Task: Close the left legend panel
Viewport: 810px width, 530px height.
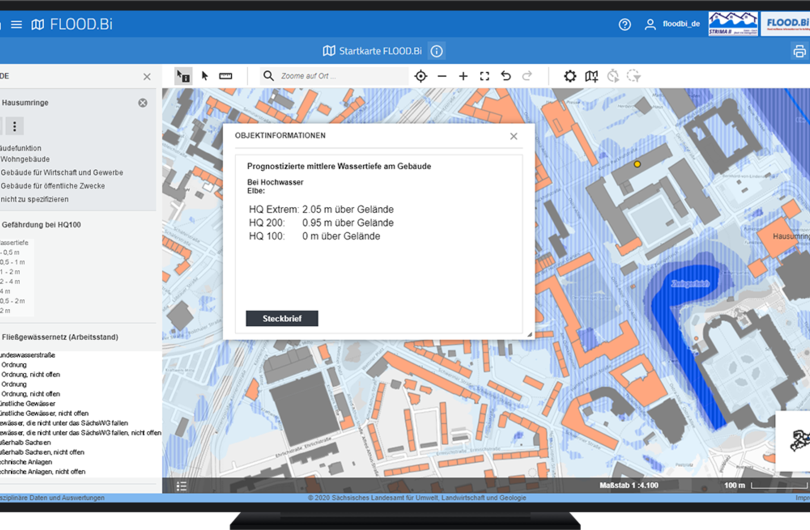Action: click(147, 76)
